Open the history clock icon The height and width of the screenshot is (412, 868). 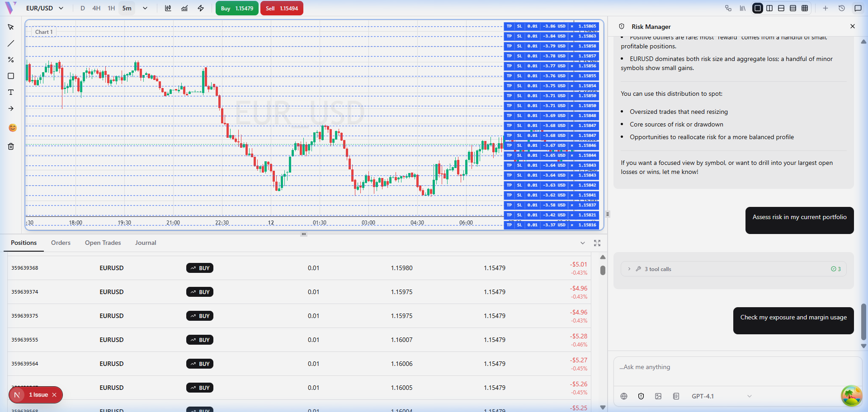842,8
